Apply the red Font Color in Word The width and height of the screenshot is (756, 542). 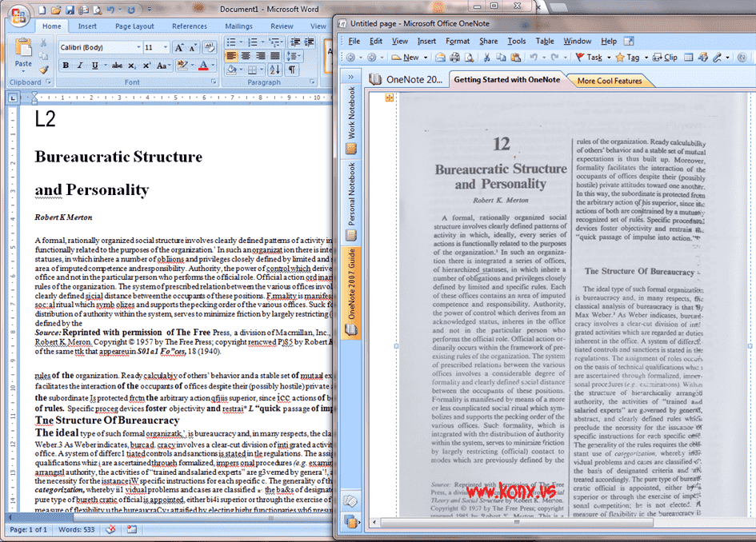[203, 66]
